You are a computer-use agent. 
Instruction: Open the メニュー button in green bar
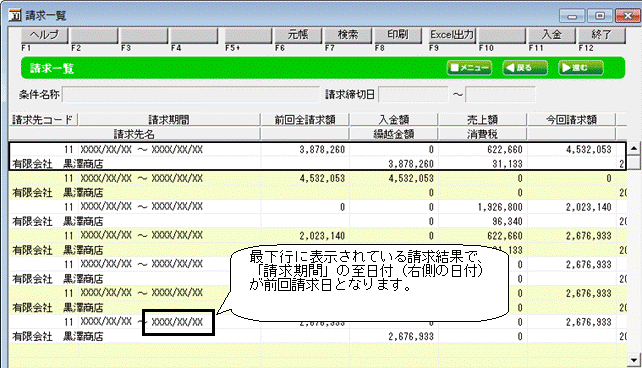click(x=469, y=68)
